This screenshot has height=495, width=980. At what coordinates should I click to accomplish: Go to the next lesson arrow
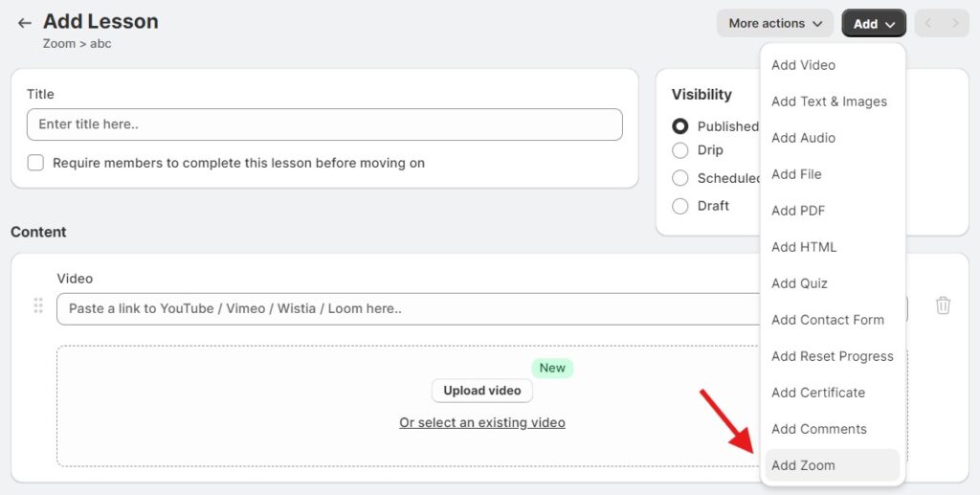[955, 23]
